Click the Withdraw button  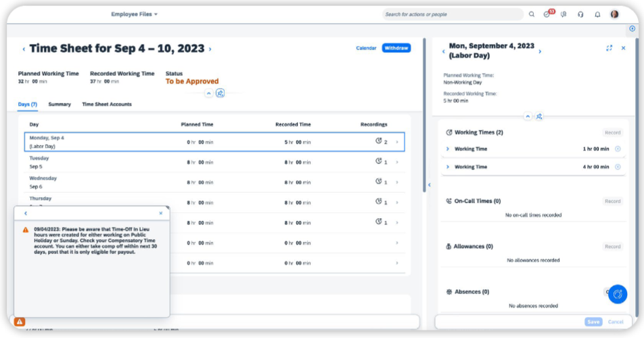396,48
